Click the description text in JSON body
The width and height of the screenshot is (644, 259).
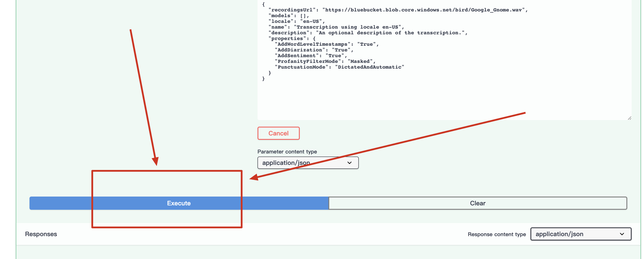(390, 33)
